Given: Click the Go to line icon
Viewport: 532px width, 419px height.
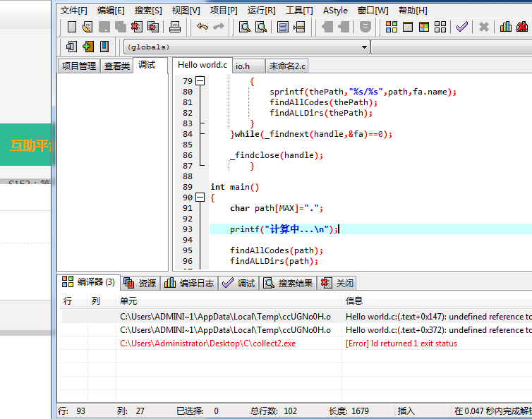Looking at the screenshot, I should (299, 27).
